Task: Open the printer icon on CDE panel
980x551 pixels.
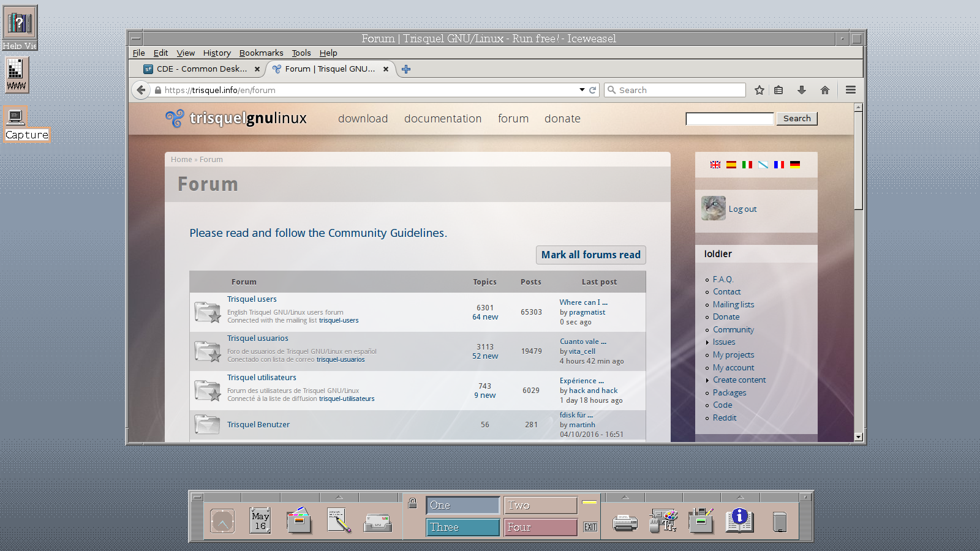Action: pyautogui.click(x=624, y=522)
